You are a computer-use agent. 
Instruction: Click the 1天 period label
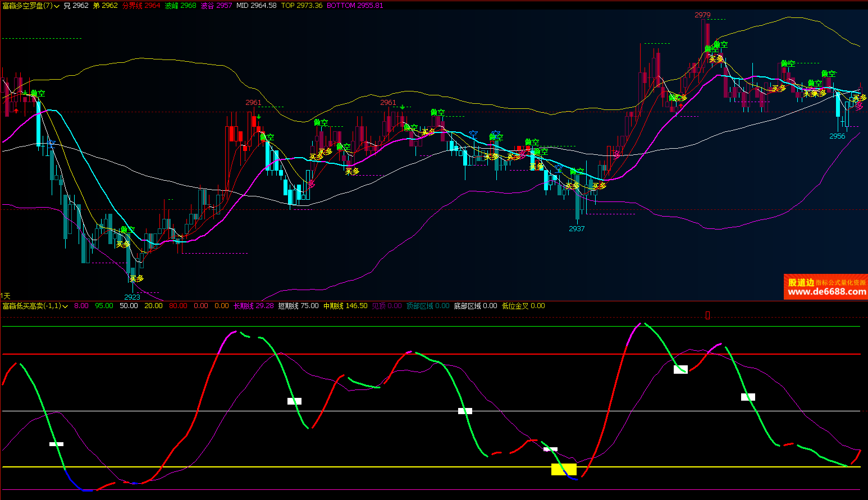(6, 296)
